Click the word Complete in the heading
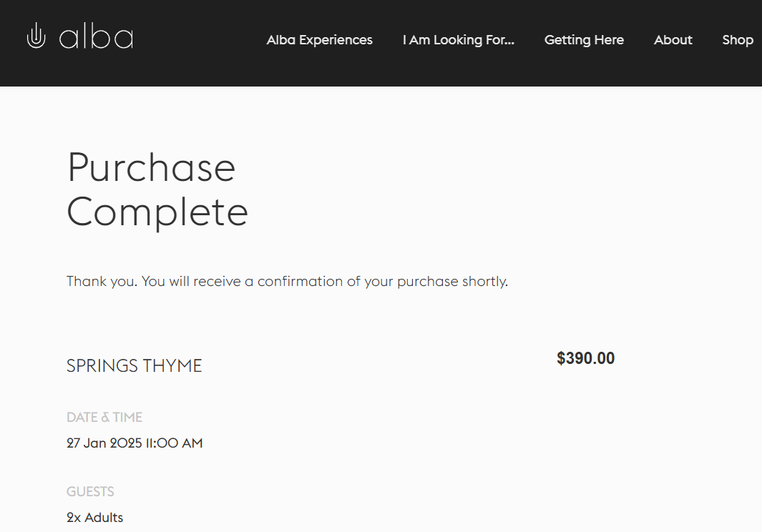Viewport: 762px width, 532px height. 157,212
